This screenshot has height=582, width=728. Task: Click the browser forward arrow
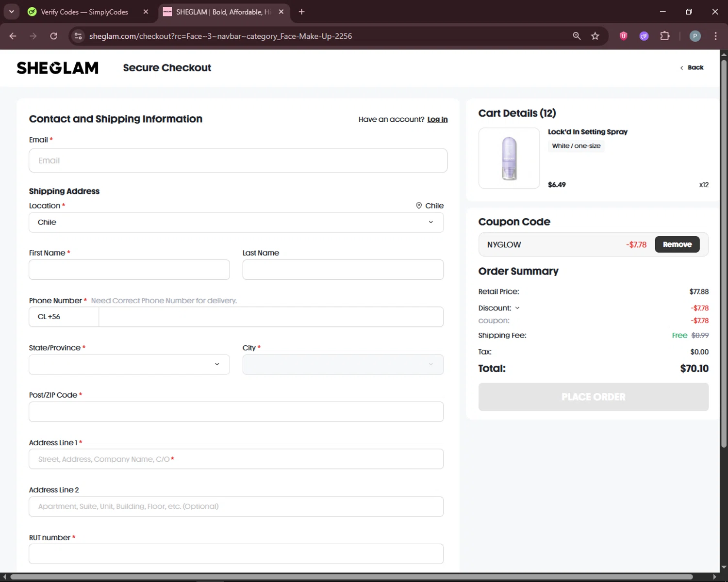(33, 36)
